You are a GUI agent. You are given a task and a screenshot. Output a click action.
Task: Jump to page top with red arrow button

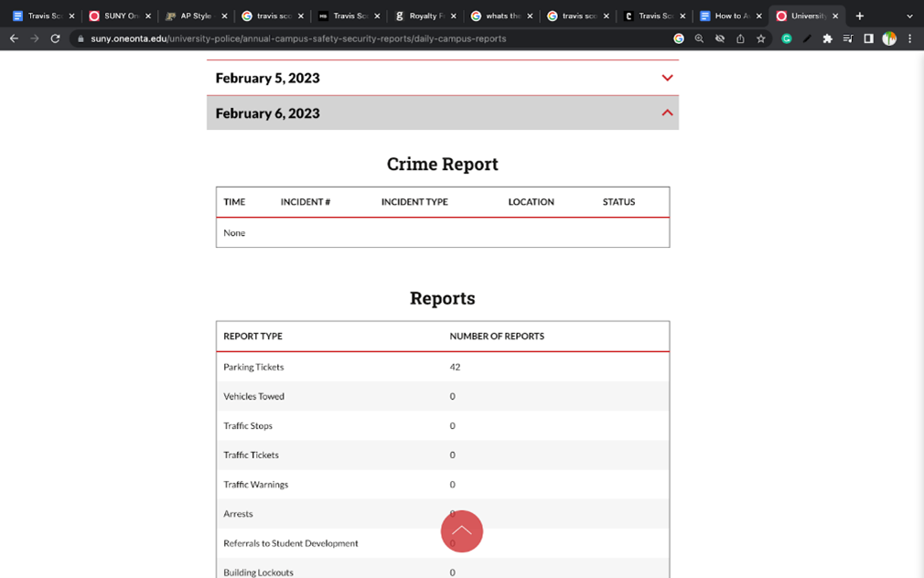(462, 531)
